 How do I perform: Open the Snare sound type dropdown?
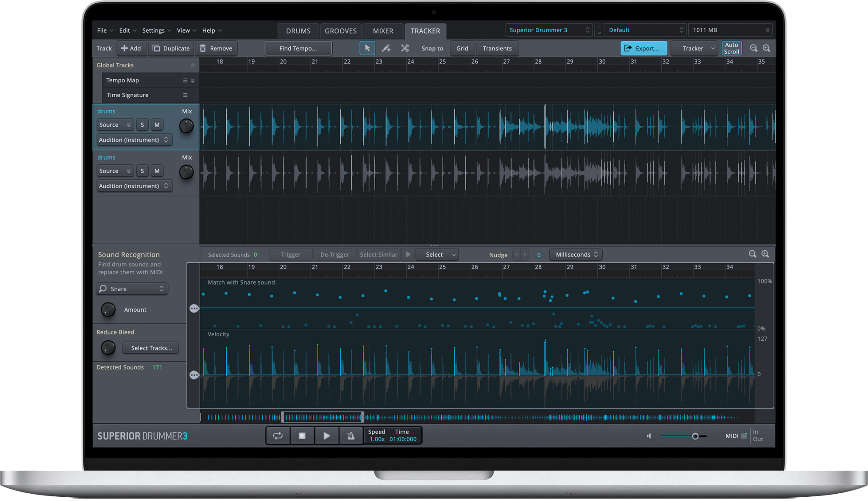tap(132, 289)
